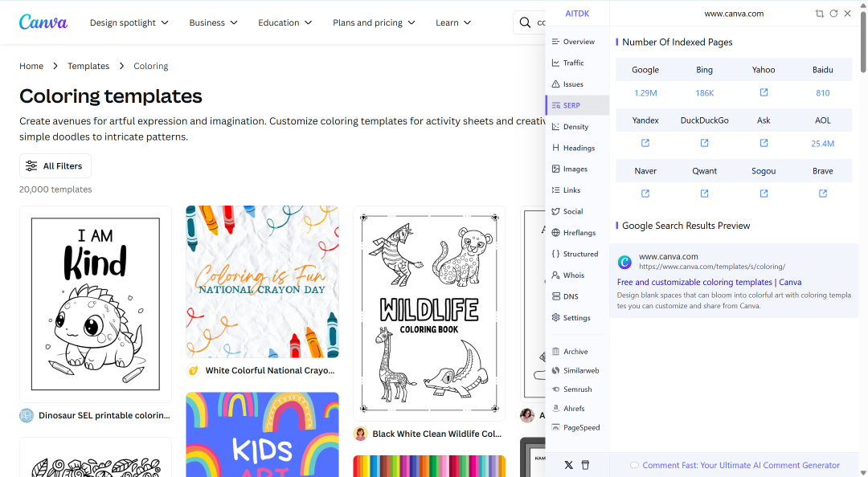868x477 pixels.
Task: Refresh the AITDK panel
Action: (x=833, y=14)
